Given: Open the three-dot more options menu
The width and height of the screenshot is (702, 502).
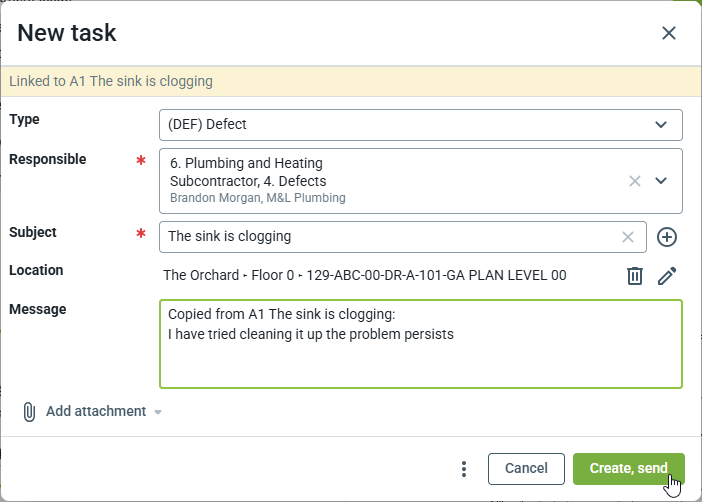Looking at the screenshot, I should [463, 469].
